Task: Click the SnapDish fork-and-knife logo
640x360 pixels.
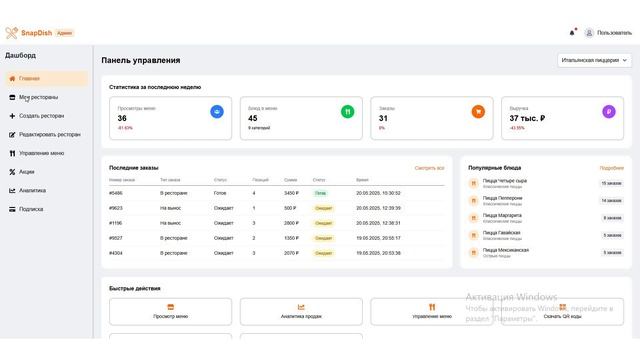Action: [x=11, y=33]
